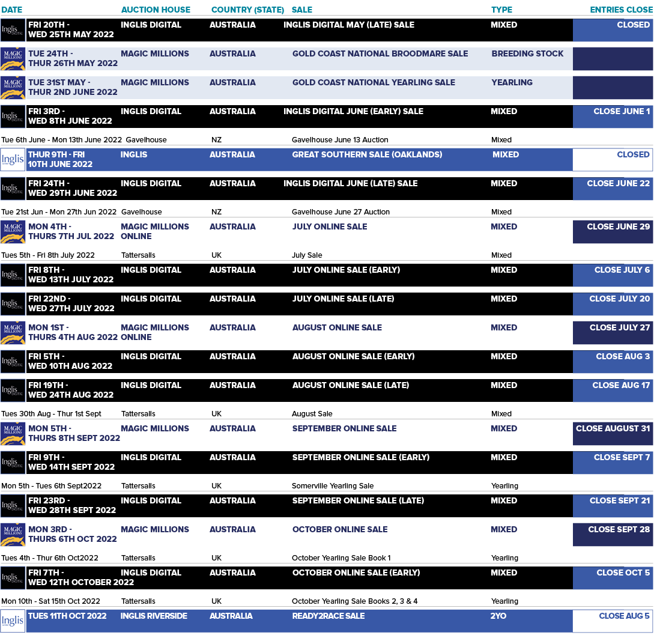Open Inglis Digital June (Early) Sale
This screenshot has height=644, width=660.
click(353, 111)
